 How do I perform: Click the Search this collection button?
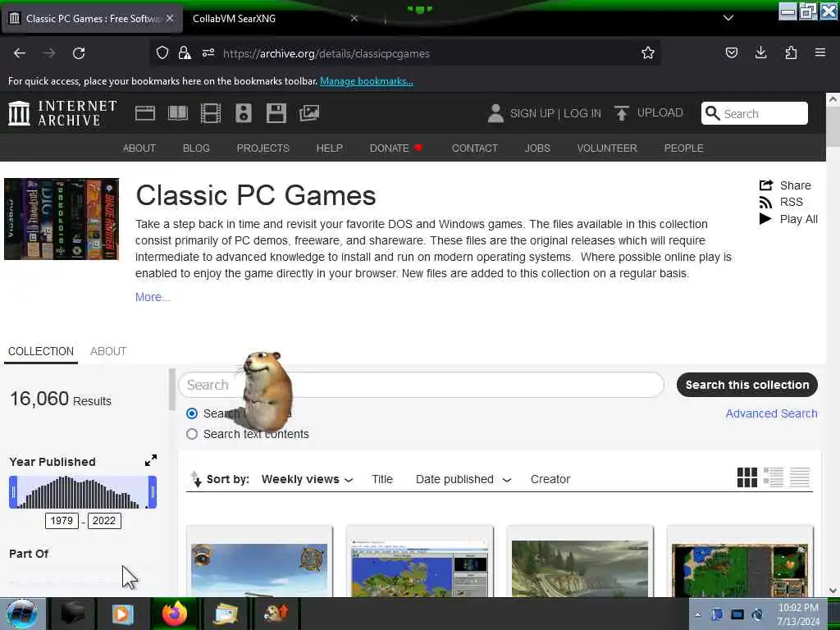pos(746,385)
